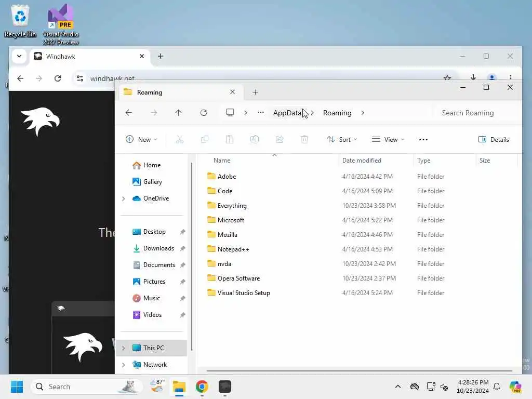
Task: Click File Explorer icon in taskbar
Action: [x=179, y=387]
